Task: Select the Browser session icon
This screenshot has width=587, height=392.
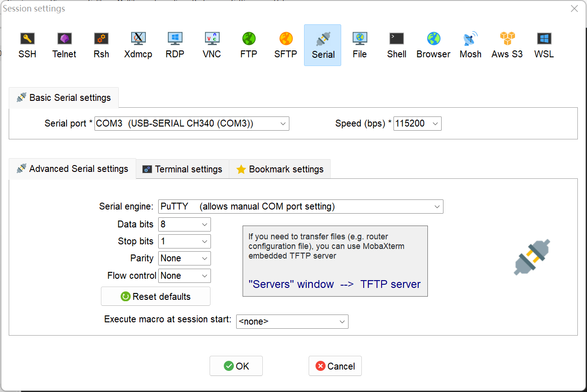Action: [x=433, y=45]
